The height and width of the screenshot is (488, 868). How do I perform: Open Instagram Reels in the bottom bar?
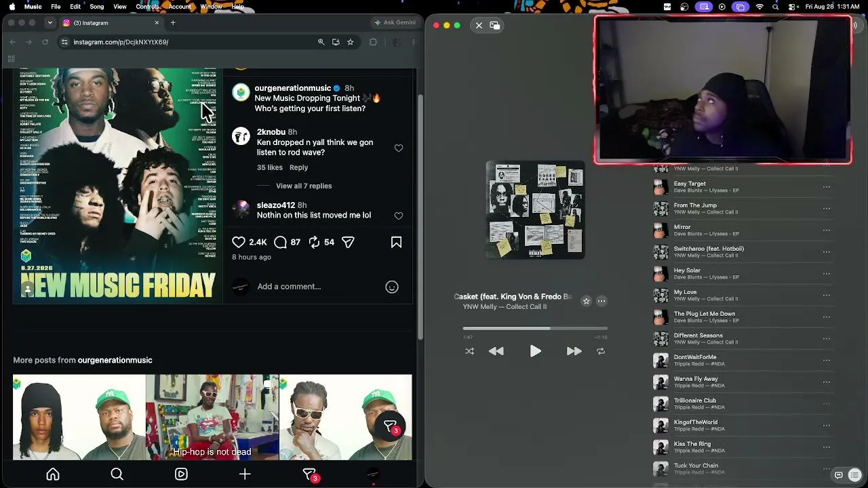coord(181,474)
